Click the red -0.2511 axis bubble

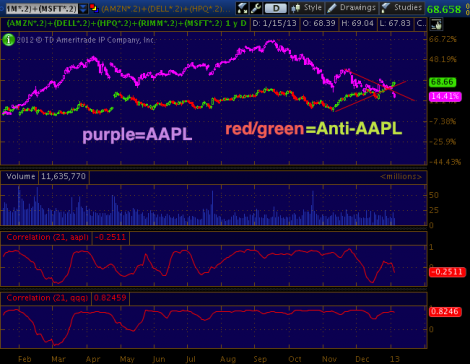pos(447,272)
